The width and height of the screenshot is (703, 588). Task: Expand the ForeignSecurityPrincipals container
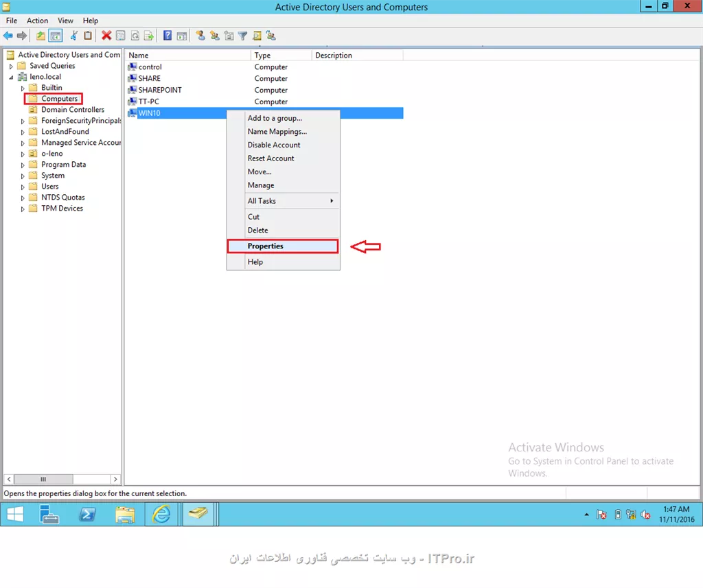[x=23, y=121]
